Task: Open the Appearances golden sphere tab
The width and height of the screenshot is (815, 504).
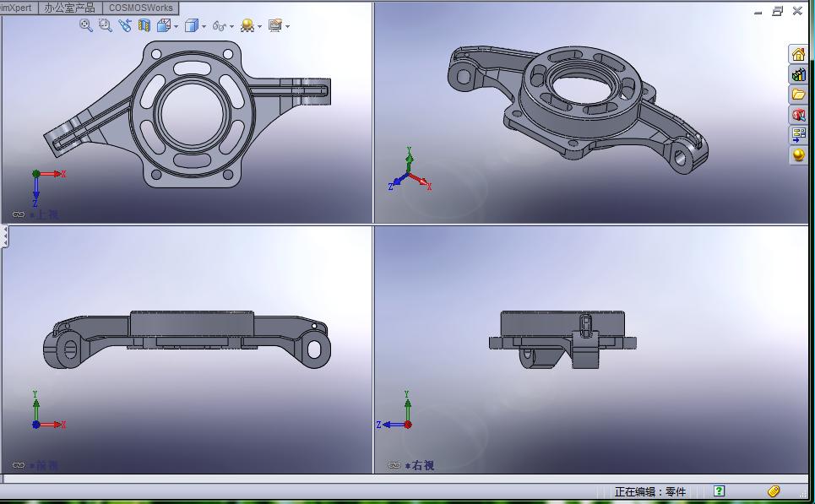Action: tap(798, 154)
